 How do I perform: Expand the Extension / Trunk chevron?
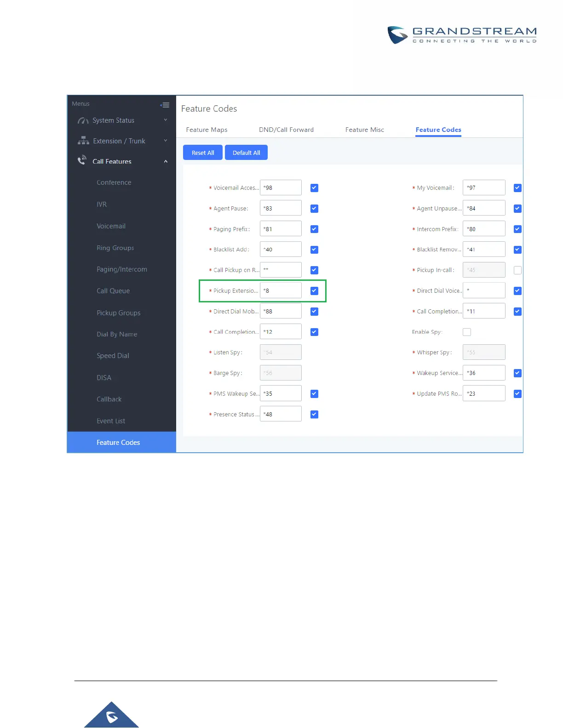[x=166, y=141]
